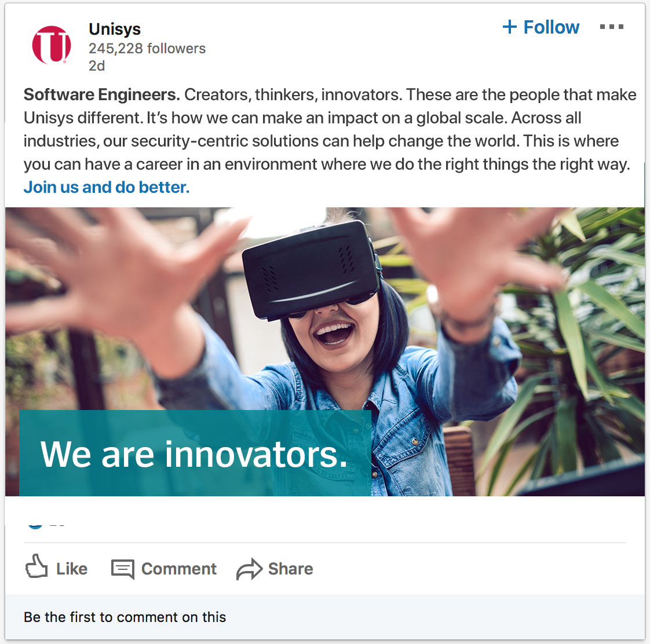The height and width of the screenshot is (644, 650).
Task: Click the reactions count beside the like icon
Action: click(57, 526)
